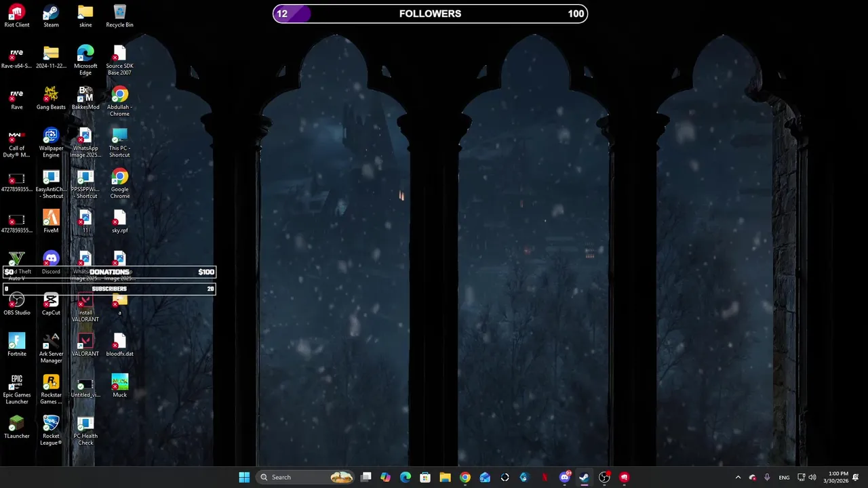
Task: Select the Rave-x64-S... installer icon
Action: pyautogui.click(x=17, y=58)
